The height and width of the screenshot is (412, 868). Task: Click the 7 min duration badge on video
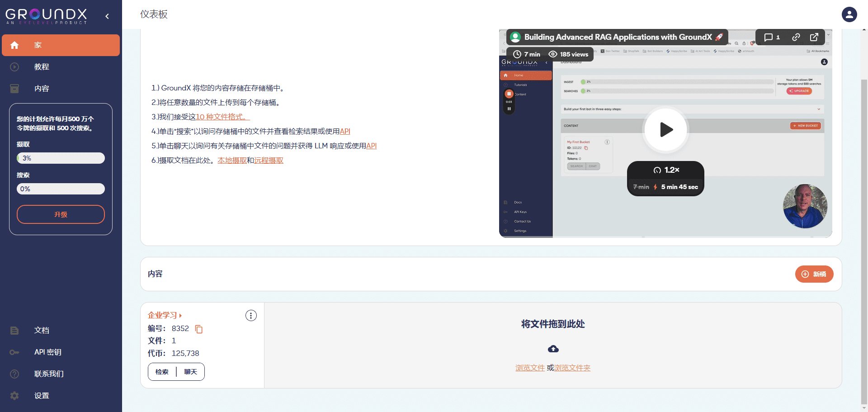click(x=527, y=54)
